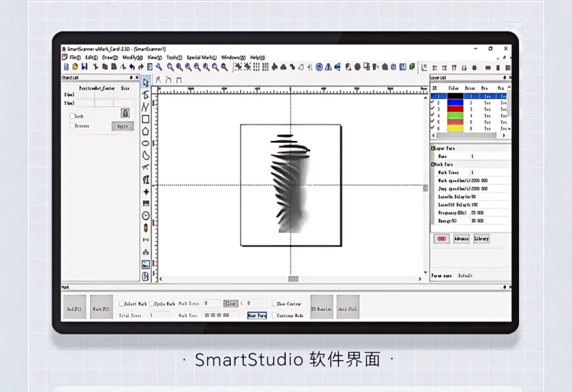572x392 pixels.
Task: Enable the Lock checkbox
Action: (x=72, y=116)
